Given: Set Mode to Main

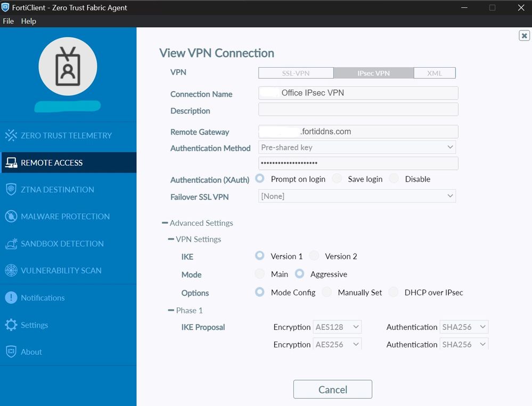Looking at the screenshot, I should pyautogui.click(x=260, y=274).
